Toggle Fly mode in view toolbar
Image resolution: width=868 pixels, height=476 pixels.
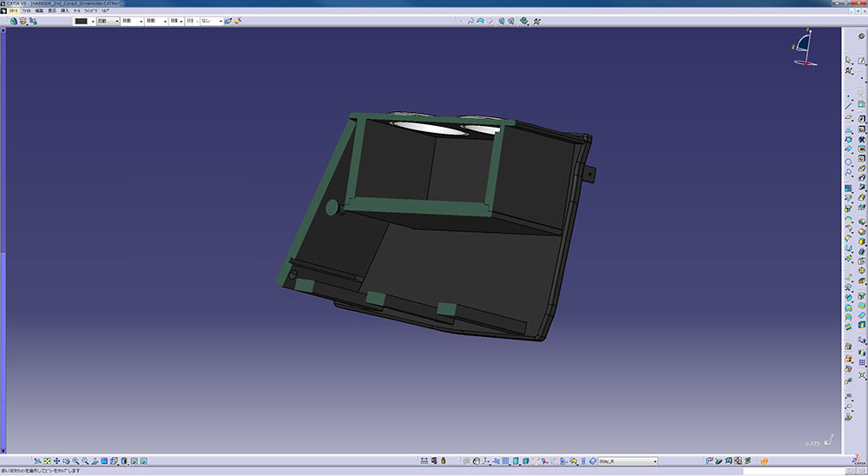(37, 460)
